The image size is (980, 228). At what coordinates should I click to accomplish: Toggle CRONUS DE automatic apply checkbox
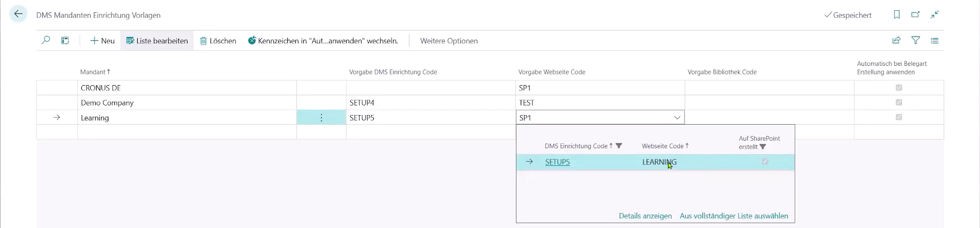(x=899, y=88)
